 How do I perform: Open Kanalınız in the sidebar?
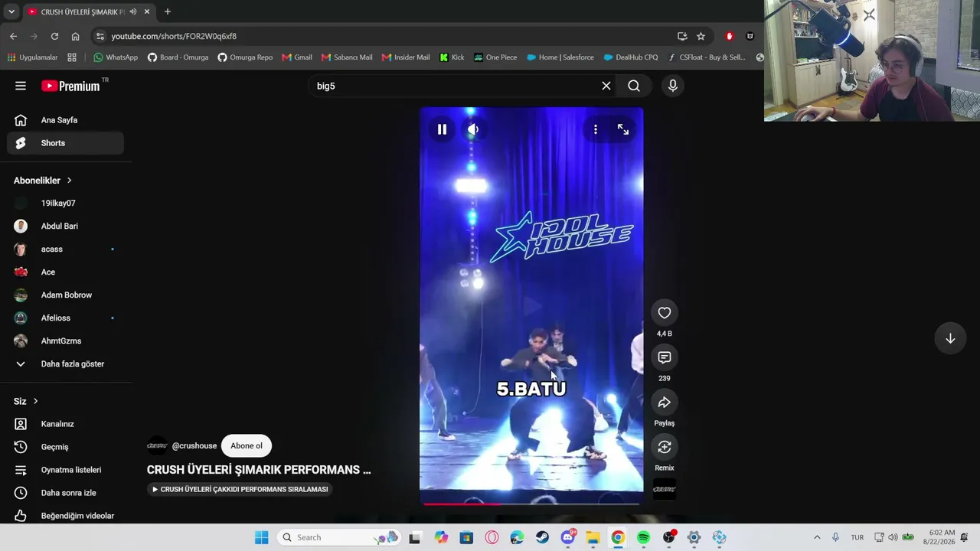65,424
